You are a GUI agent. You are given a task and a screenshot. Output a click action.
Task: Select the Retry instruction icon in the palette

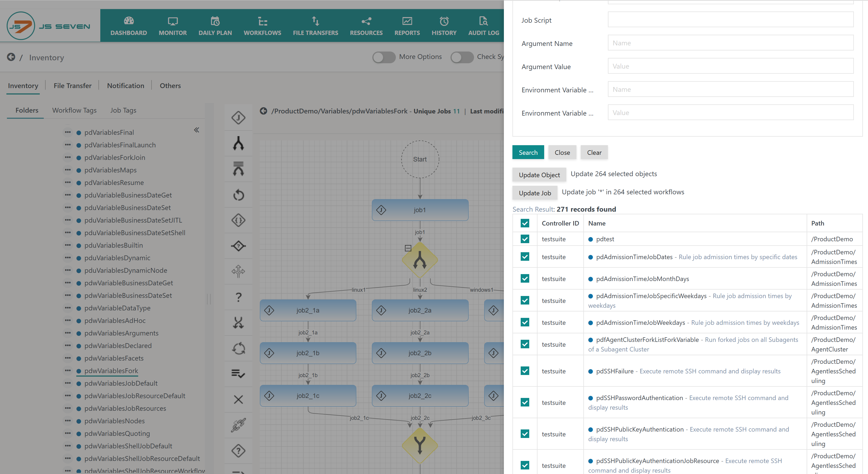point(238,195)
